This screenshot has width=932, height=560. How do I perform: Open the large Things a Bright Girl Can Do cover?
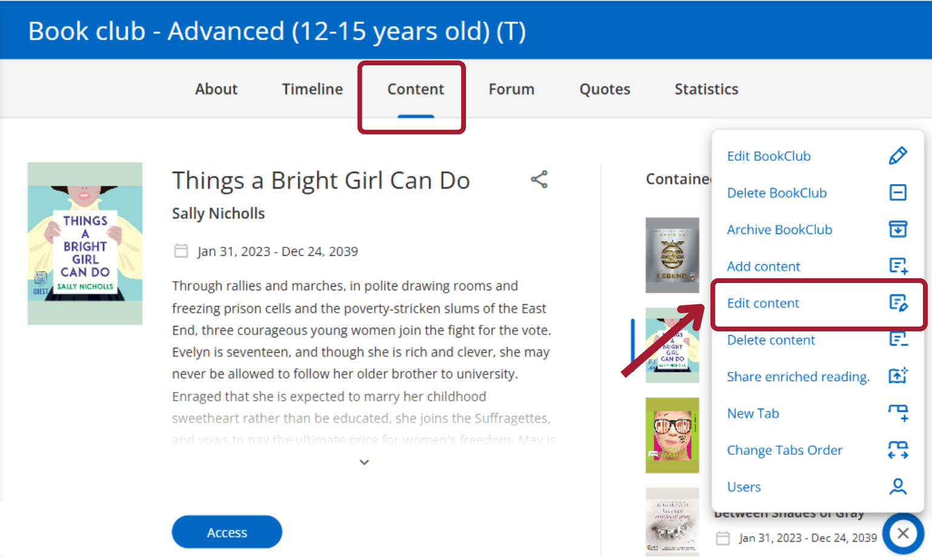coord(85,244)
